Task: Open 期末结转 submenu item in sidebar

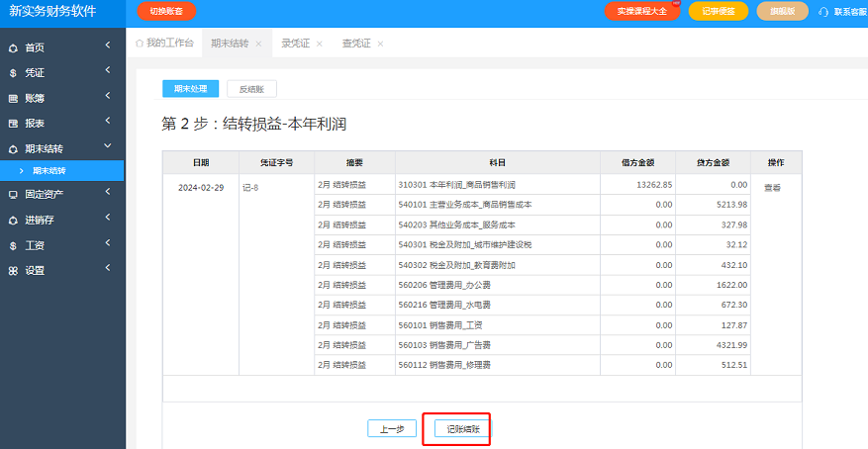Action: (62, 171)
